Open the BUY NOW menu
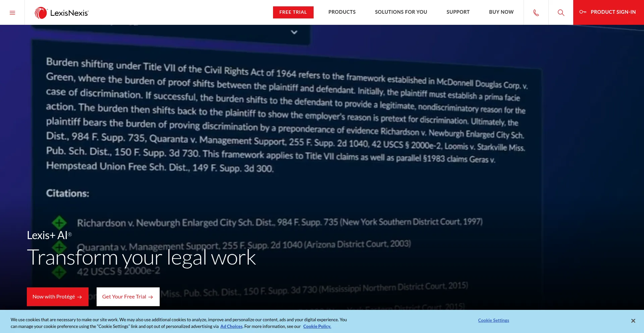This screenshot has height=333, width=644. click(x=501, y=12)
